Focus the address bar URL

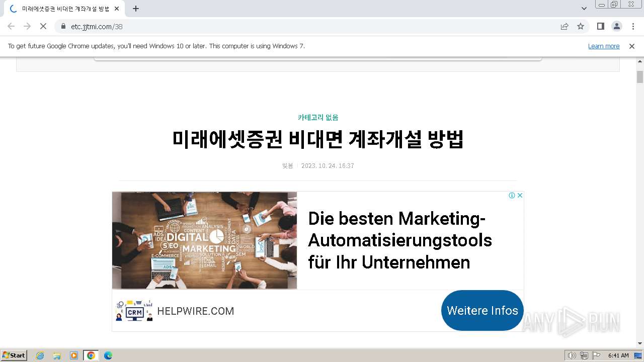point(97,26)
